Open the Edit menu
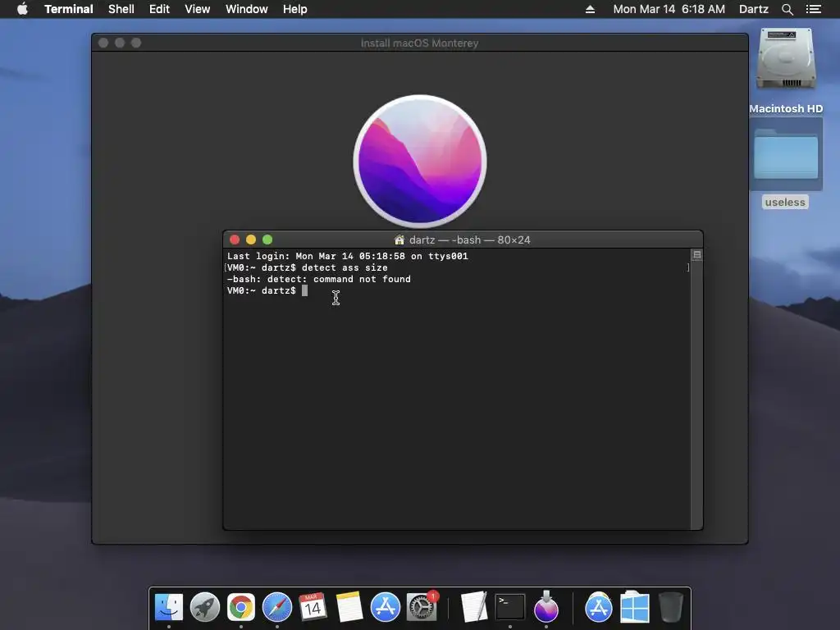 [x=159, y=9]
